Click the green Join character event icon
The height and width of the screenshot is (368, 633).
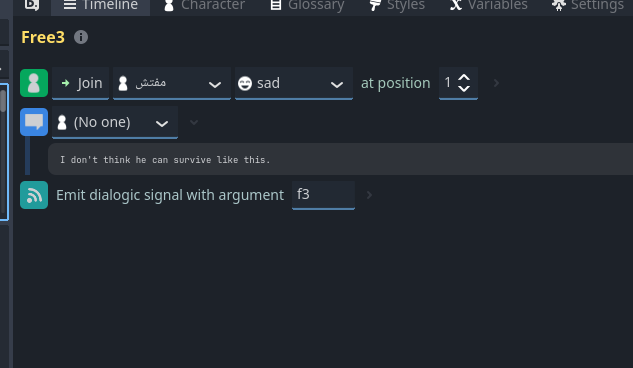34,83
